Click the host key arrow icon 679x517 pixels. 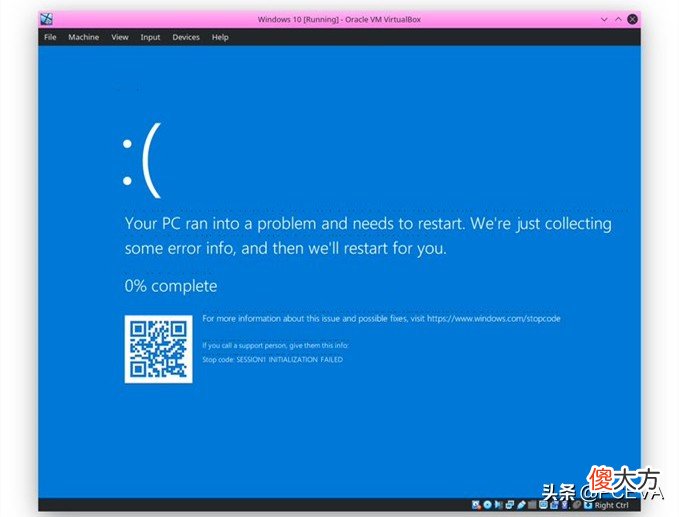588,505
